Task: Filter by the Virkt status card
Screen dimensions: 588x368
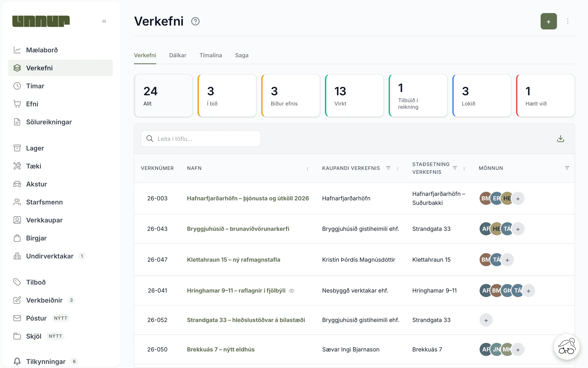Action: coord(354,96)
